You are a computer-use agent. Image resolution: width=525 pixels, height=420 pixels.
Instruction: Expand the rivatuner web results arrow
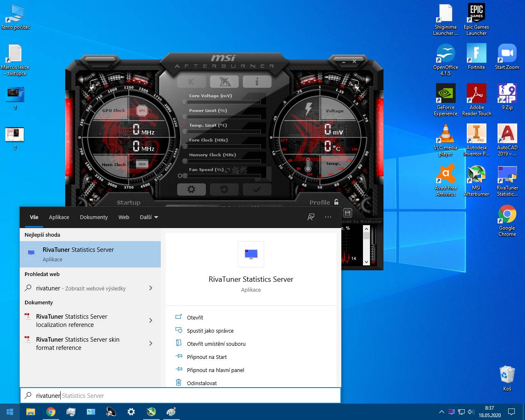tap(151, 288)
